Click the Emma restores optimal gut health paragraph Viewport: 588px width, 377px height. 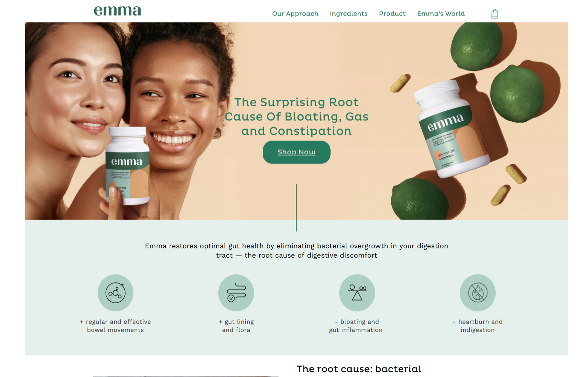(x=297, y=250)
